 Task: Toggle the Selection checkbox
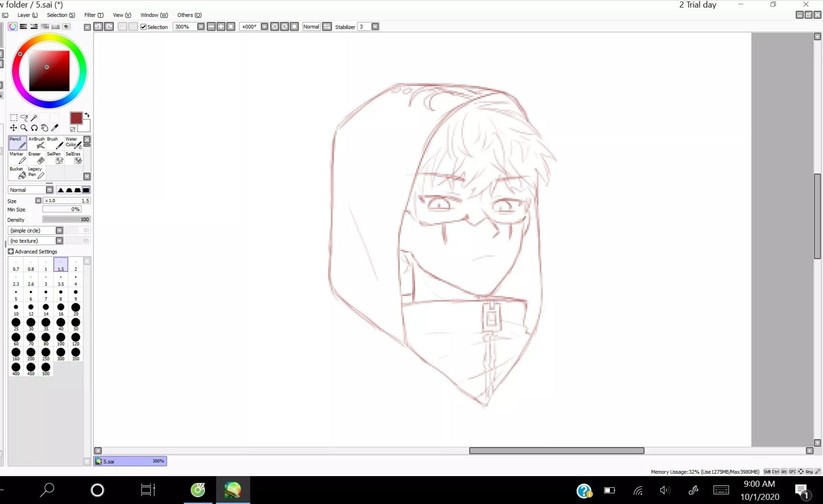click(x=143, y=27)
